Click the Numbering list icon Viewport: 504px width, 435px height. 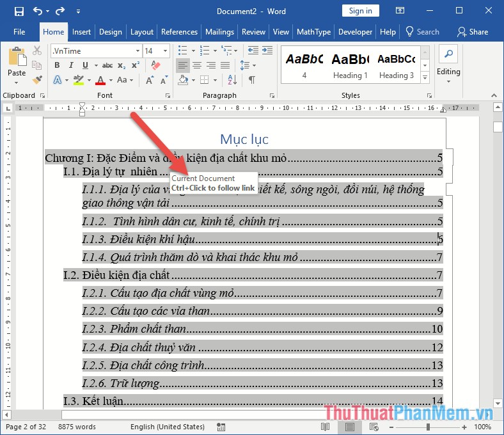click(x=205, y=51)
